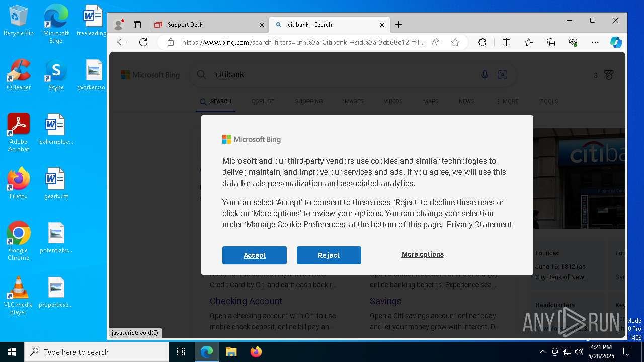Open Microsoft Edge desktop shortcut

[x=56, y=24]
